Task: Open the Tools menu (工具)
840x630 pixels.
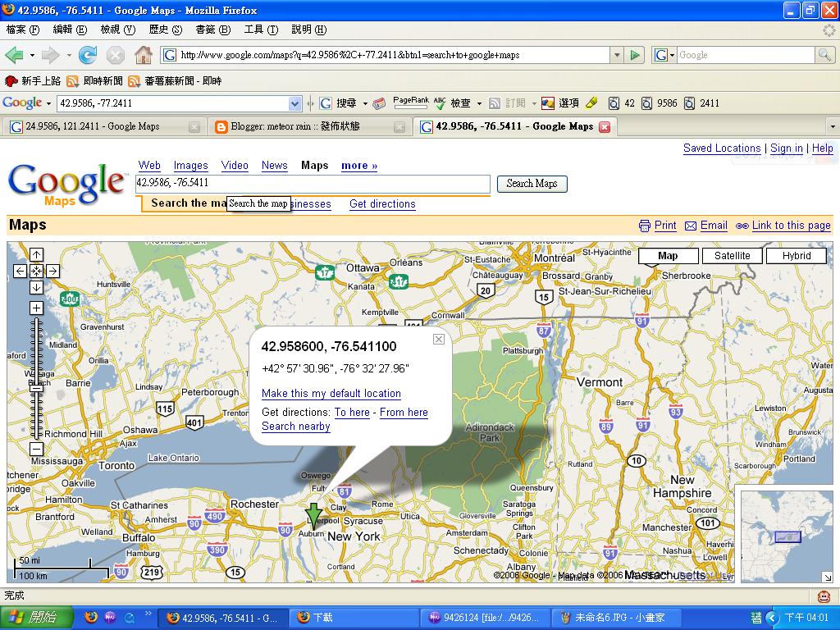Action: coord(261,30)
